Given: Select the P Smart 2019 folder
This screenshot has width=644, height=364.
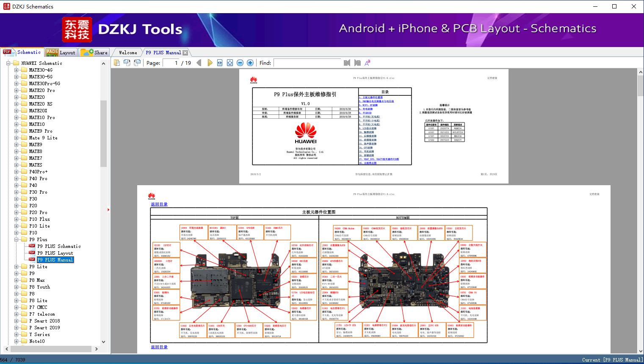Looking at the screenshot, I should [x=44, y=328].
